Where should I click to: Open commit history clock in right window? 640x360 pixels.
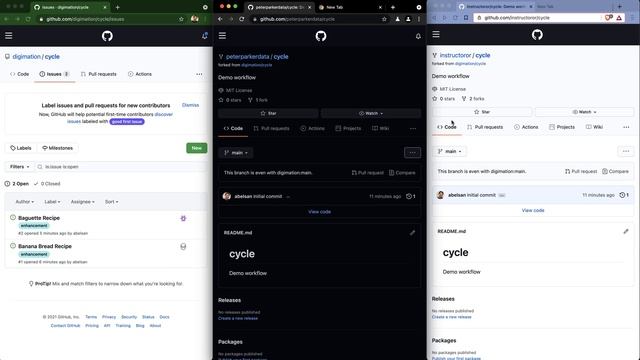tap(624, 195)
